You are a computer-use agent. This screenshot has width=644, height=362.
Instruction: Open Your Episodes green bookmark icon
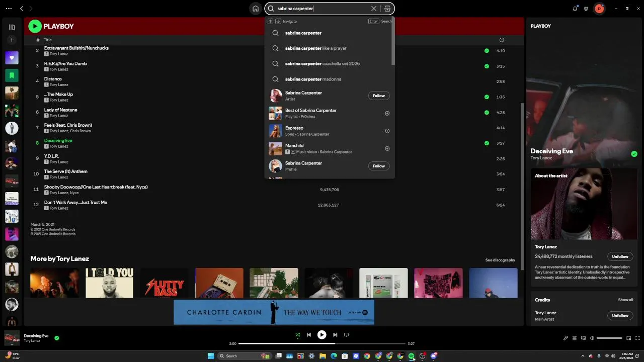12,75
